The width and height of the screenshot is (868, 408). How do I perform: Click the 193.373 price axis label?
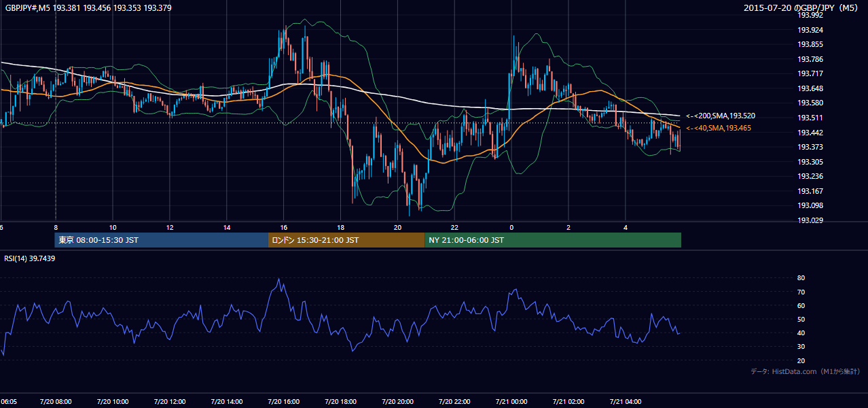[810, 147]
